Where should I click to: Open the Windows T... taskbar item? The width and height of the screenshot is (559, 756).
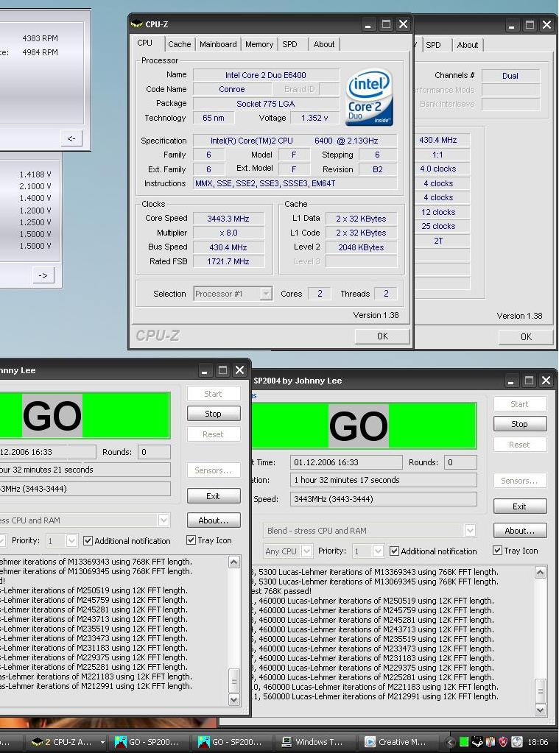pos(314,742)
